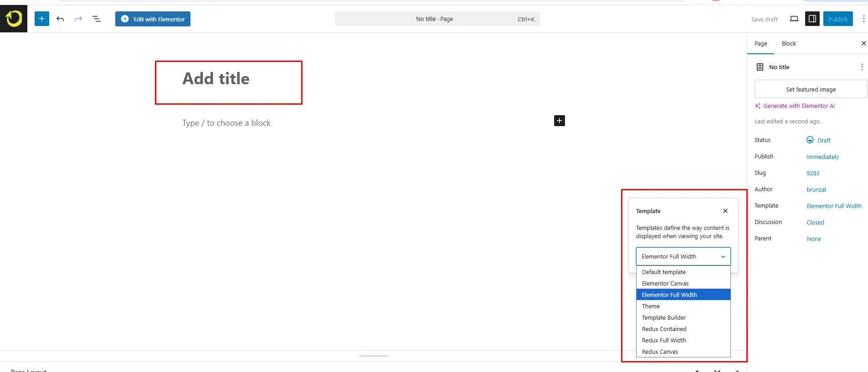
Task: Open the page actions menu beside No title
Action: coord(862,67)
